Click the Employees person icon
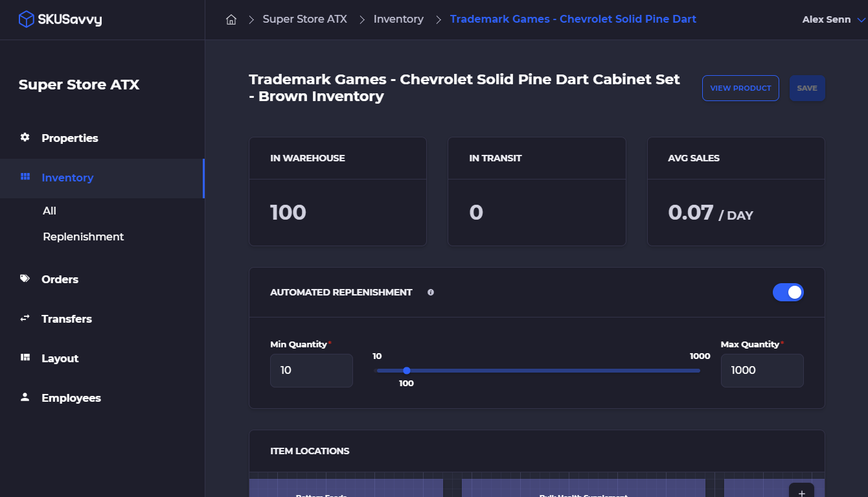 coord(25,397)
